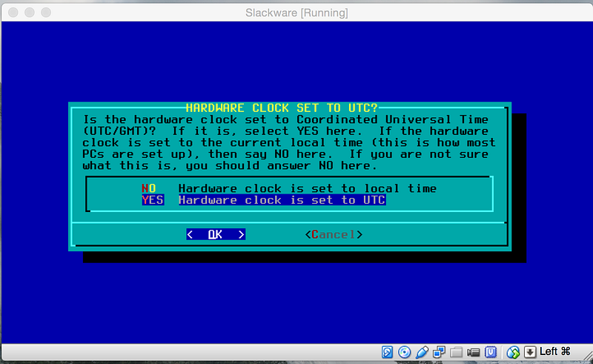Viewport: 593px width, 364px height.
Task: Click the USB devices icon
Action: tap(422, 352)
